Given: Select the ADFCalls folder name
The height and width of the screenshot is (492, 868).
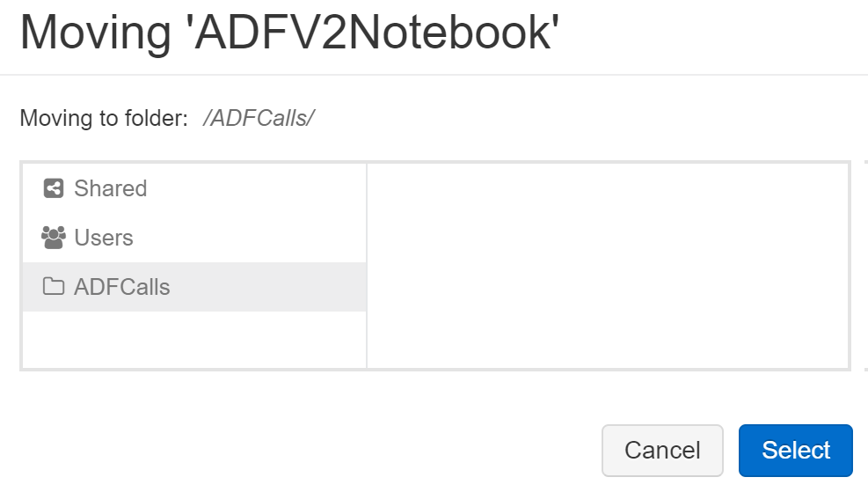Looking at the screenshot, I should [121, 287].
